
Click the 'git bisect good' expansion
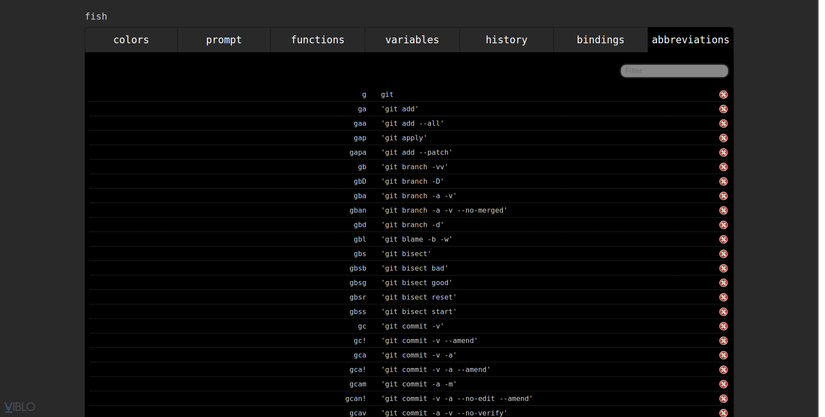coord(417,282)
